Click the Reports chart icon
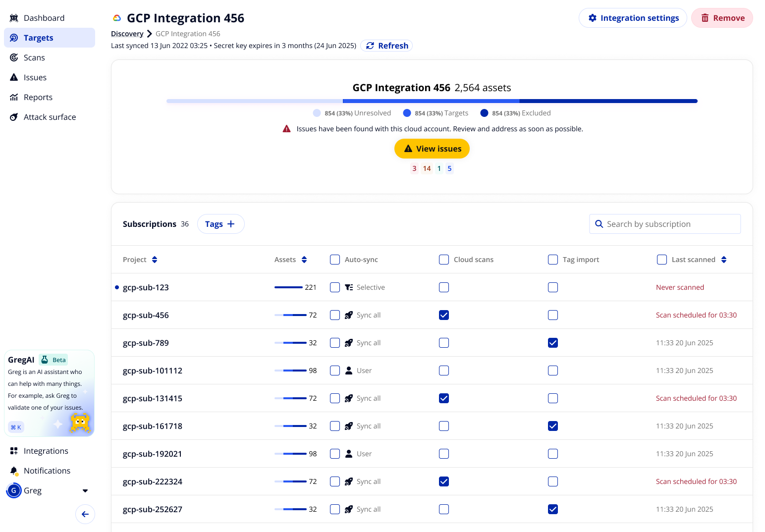Viewport: 765px width, 532px height. coord(14,97)
